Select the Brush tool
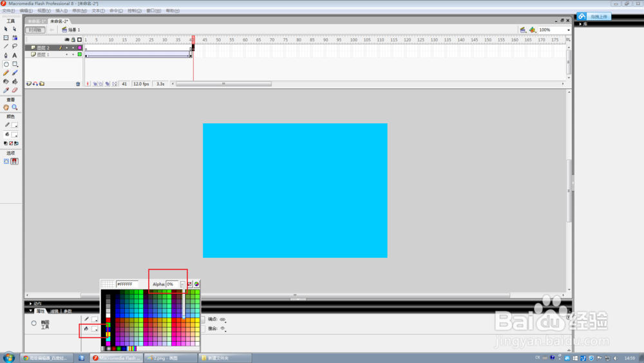The image size is (644, 363). (15, 73)
